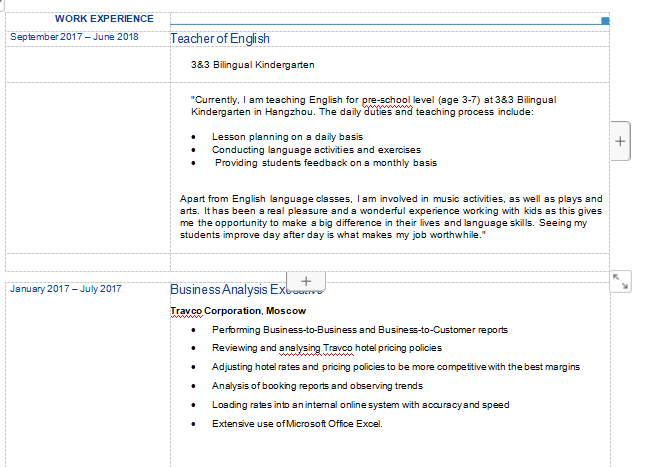Viewport: 646px width, 467px height.
Task: Click the bullet Loading rates into an internal online system
Action: click(x=360, y=405)
